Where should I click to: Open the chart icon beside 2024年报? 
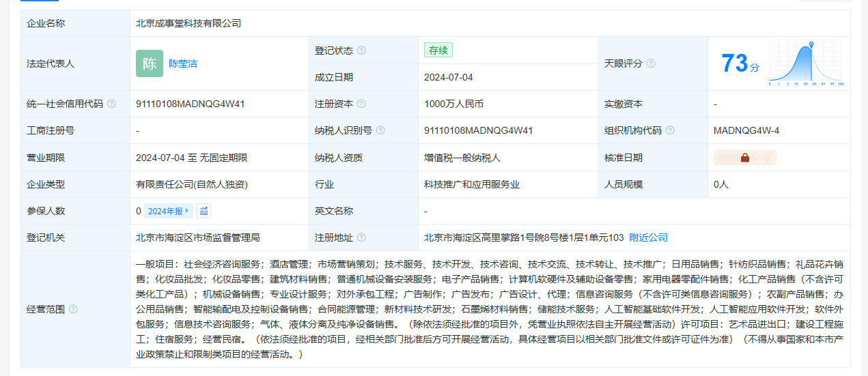(x=204, y=211)
